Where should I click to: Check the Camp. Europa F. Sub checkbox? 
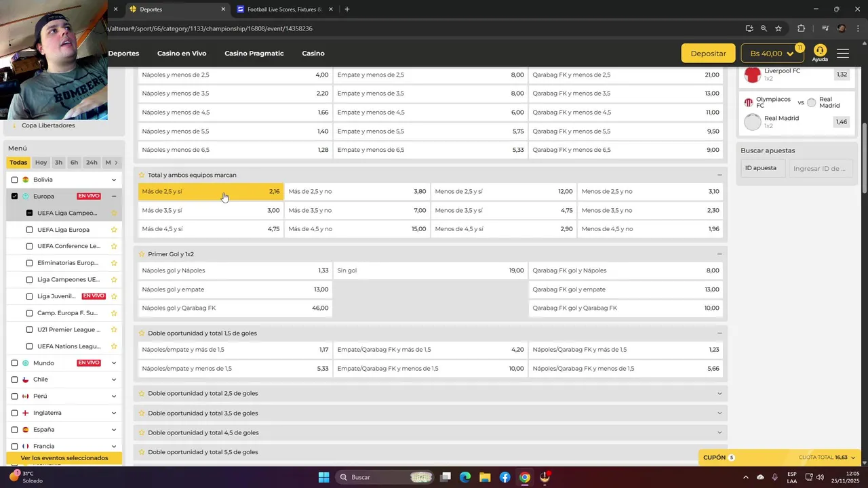coord(29,313)
